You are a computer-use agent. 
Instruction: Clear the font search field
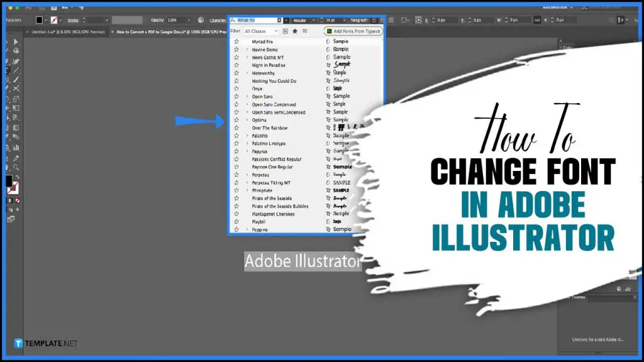[x=279, y=20]
